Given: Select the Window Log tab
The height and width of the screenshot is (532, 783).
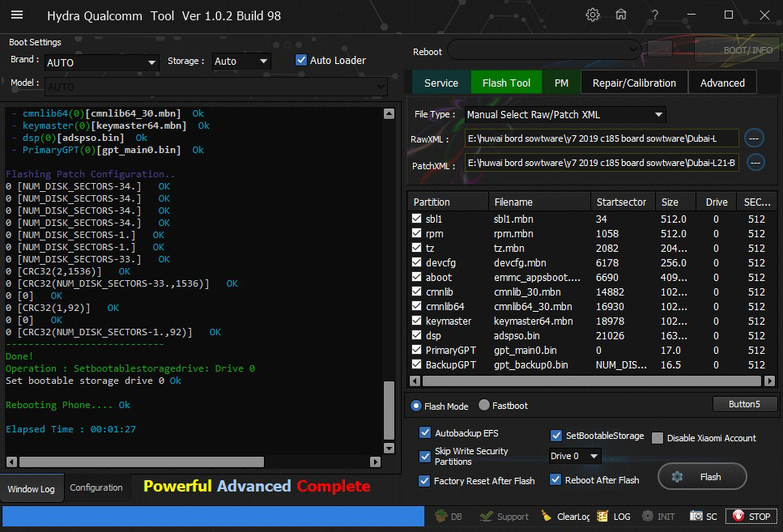Looking at the screenshot, I should coord(32,488).
